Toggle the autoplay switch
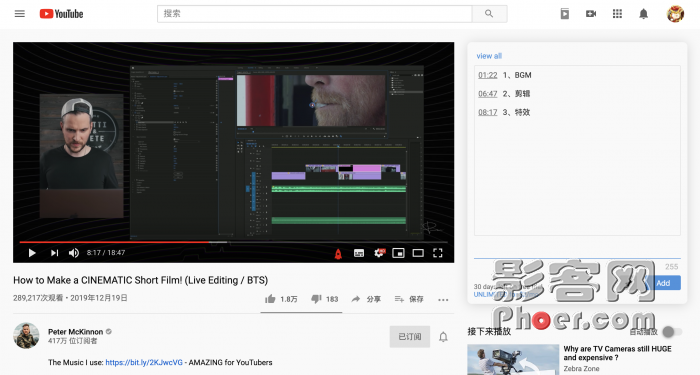This screenshot has width=700, height=375. point(672,332)
